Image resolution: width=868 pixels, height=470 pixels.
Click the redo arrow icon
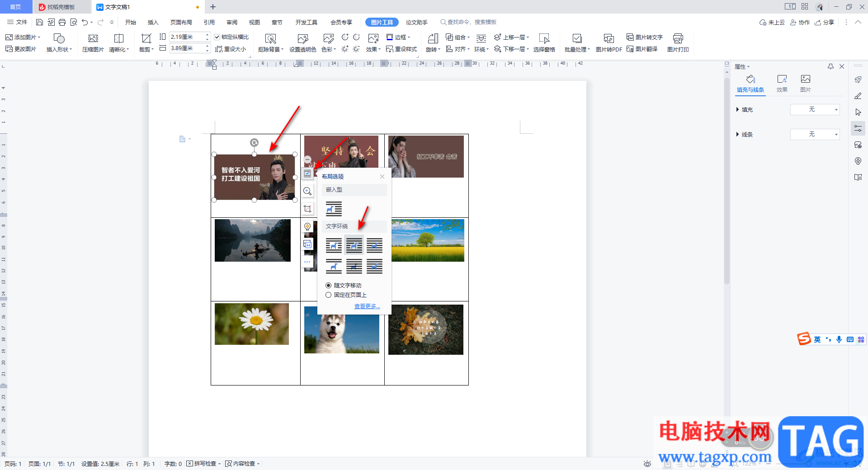pyautogui.click(x=100, y=22)
